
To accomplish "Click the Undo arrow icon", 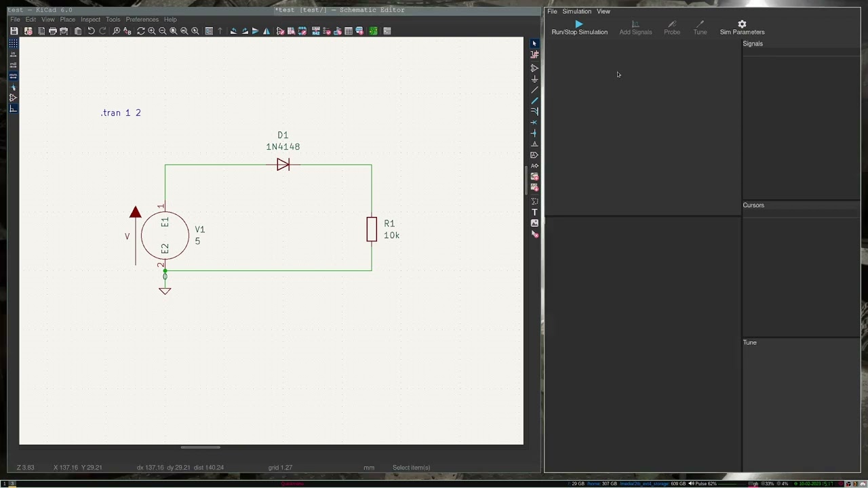I will click(x=91, y=31).
